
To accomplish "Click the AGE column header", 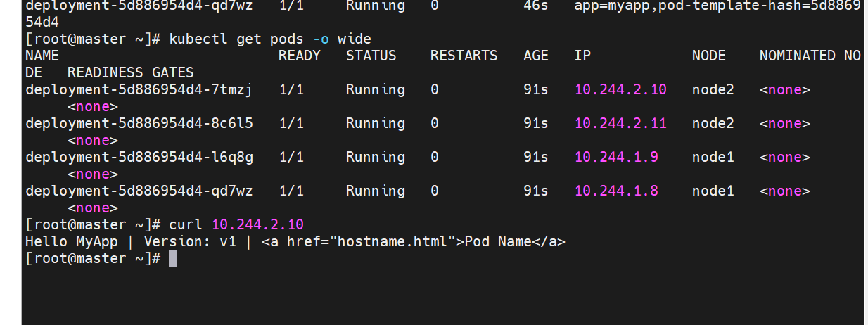I will tap(536, 56).
